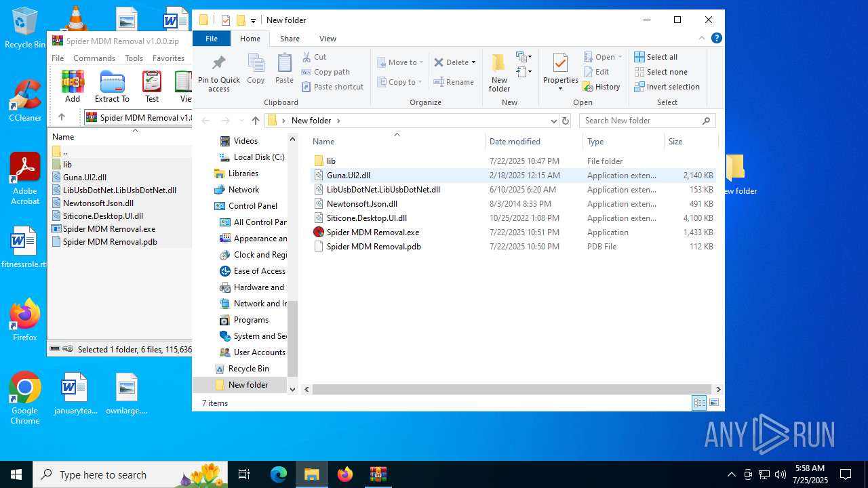Open the Copy to dropdown

(x=400, y=82)
